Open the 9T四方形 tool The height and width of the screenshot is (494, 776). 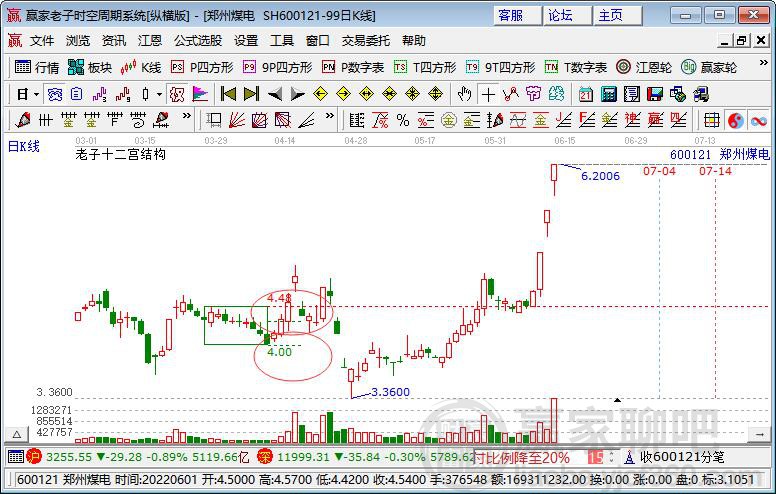(500, 67)
